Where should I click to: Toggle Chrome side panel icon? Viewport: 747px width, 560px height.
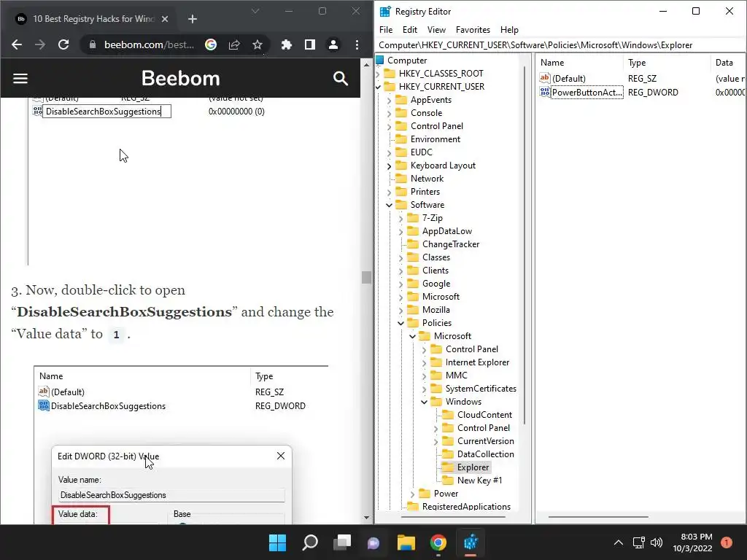point(309,44)
